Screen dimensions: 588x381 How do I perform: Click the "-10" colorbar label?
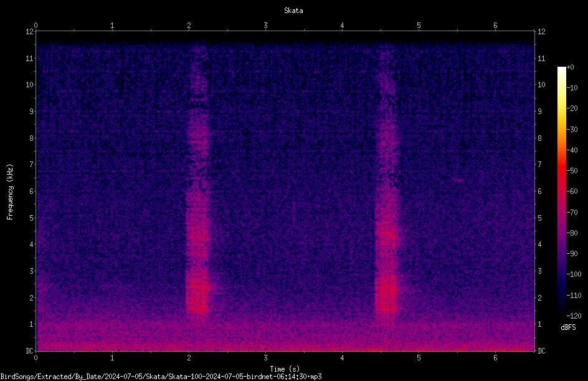pyautogui.click(x=572, y=88)
